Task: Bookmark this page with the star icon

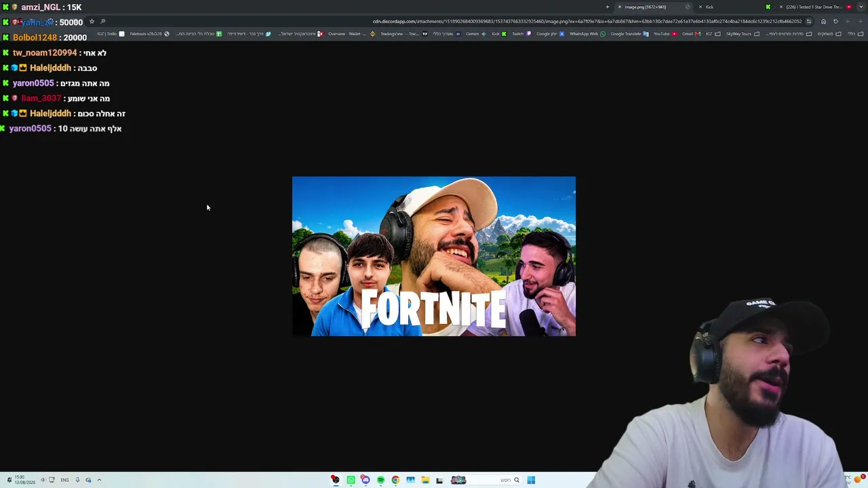Action: 92,22
